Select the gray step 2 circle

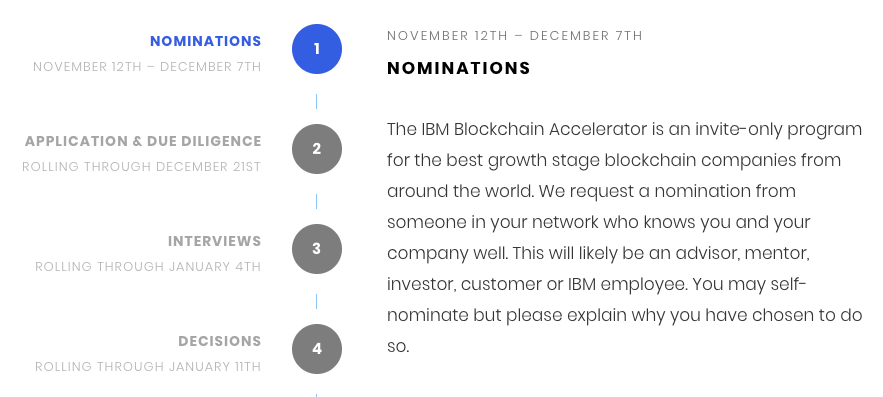[x=316, y=149]
